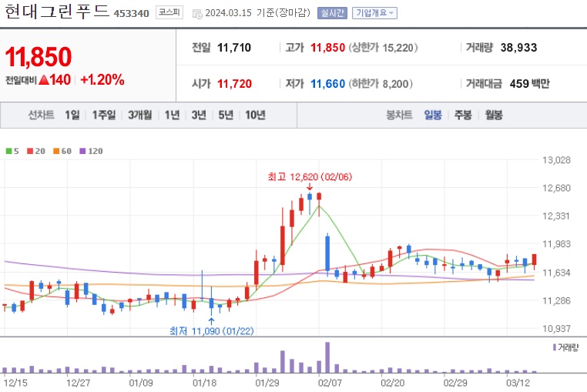Click the 저가 value 11,660
Screen dimensions: 587x392
point(328,83)
